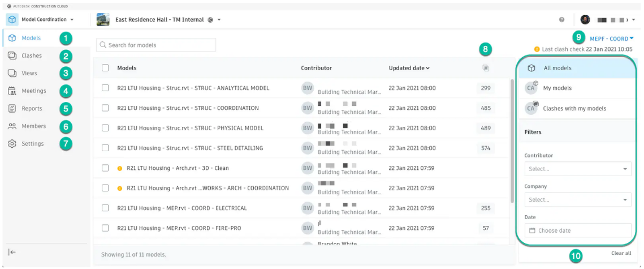Click the Model Coordination module cube icon
The height and width of the screenshot is (269, 644).
tap(12, 19)
